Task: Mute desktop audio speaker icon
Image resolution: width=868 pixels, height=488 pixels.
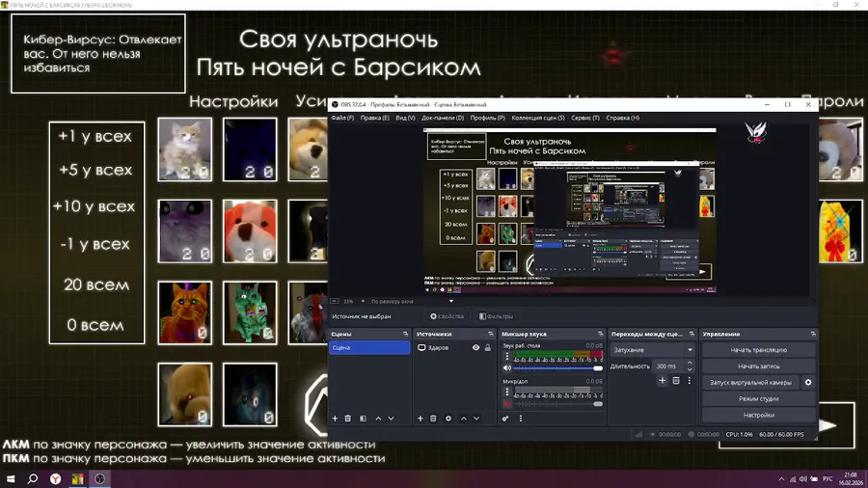Action: (x=507, y=368)
